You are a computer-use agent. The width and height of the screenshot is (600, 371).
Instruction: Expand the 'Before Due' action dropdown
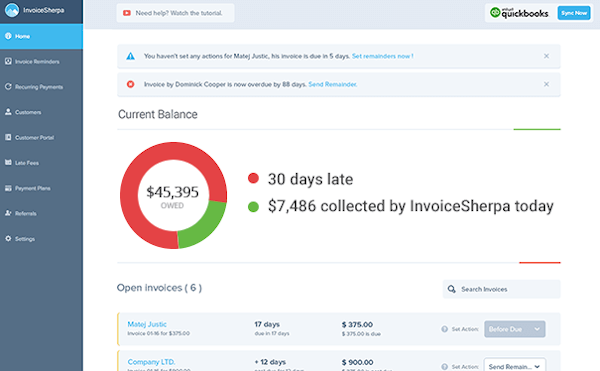(x=515, y=329)
